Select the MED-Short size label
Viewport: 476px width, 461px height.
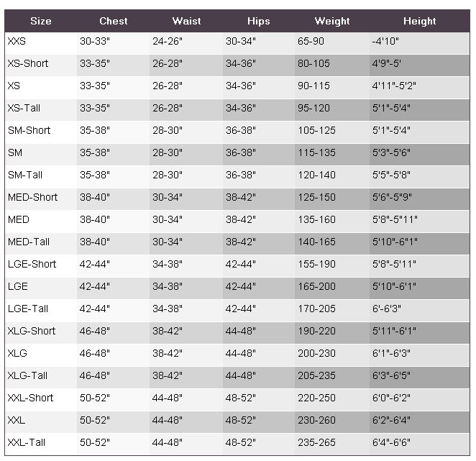(32, 197)
